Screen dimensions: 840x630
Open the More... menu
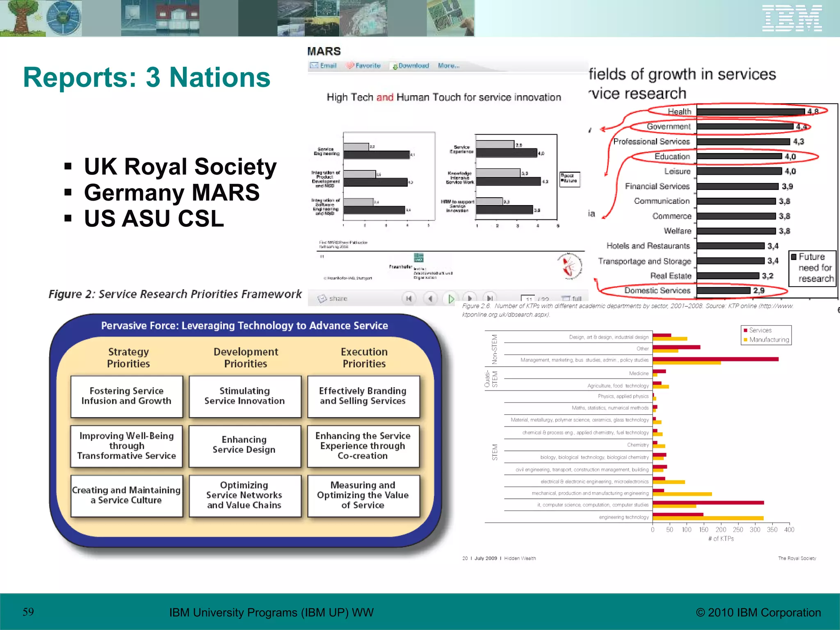448,66
